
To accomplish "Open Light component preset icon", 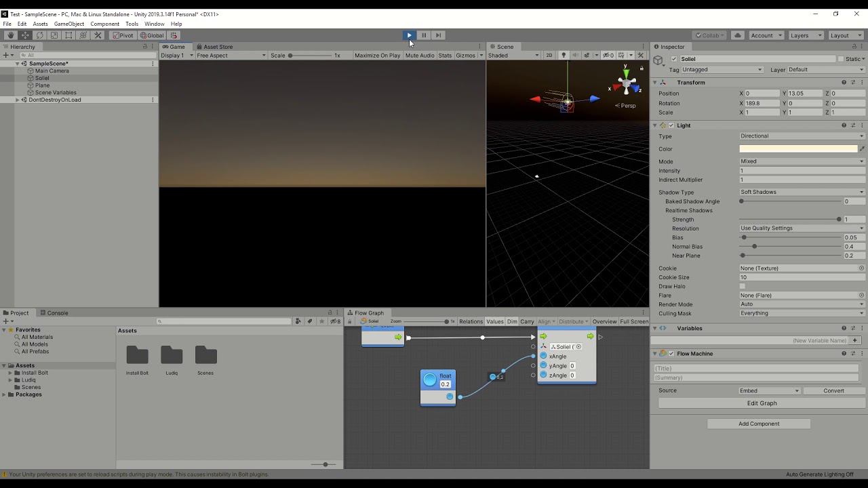I will point(852,125).
